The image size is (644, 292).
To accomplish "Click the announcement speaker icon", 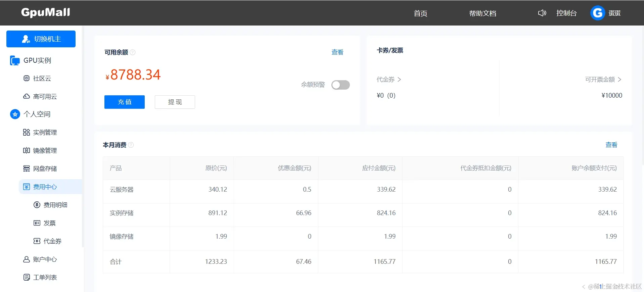I will (542, 13).
